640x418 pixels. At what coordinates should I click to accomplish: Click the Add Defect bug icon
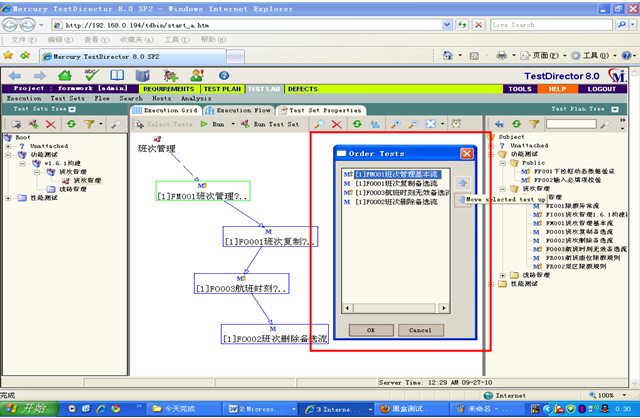click(171, 76)
